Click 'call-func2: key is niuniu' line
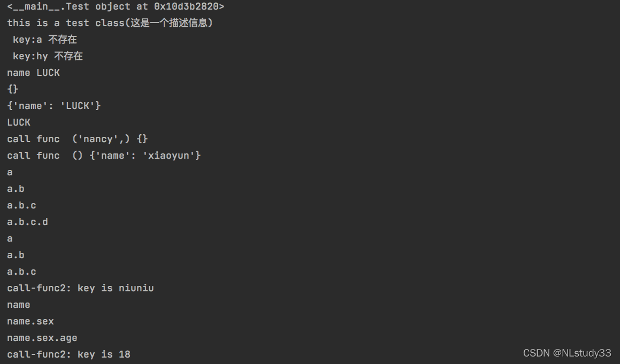 tap(80, 288)
